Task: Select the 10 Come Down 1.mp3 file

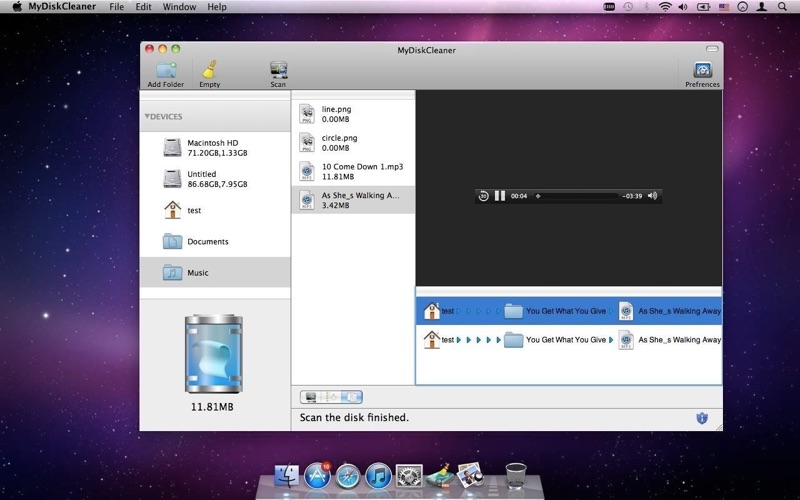Action: (x=353, y=171)
